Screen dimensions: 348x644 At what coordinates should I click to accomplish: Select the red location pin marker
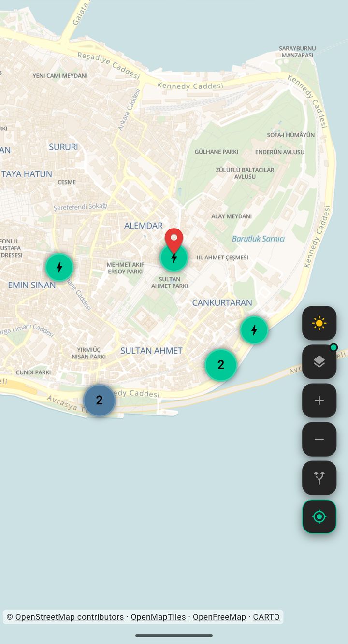pos(174,241)
